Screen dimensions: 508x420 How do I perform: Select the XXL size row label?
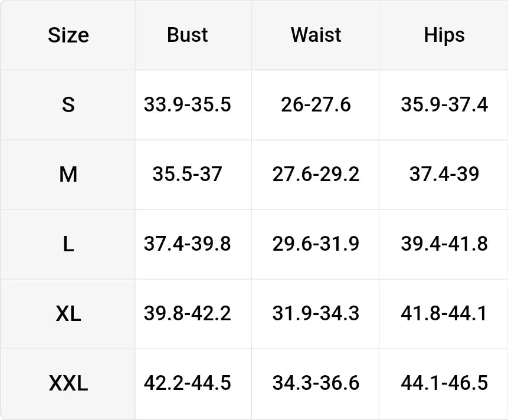click(68, 383)
